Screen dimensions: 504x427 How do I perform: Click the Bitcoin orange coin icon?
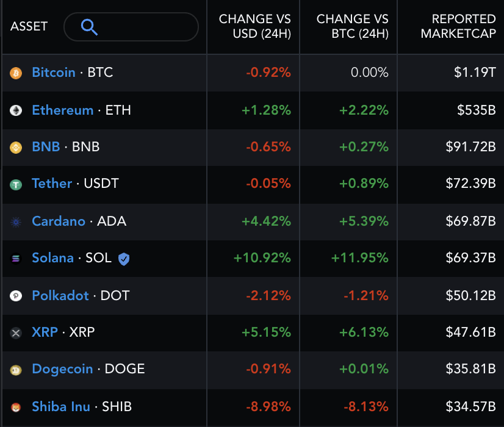pos(16,73)
